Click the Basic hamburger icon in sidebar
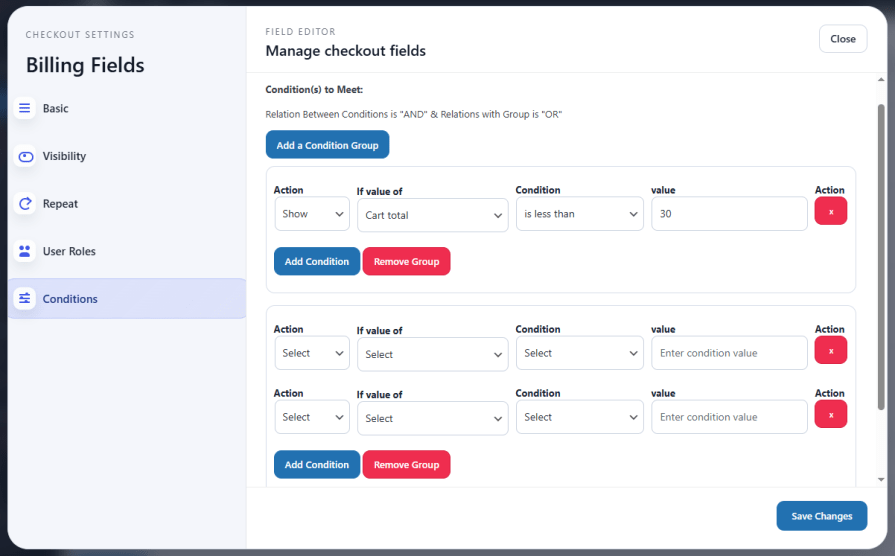 (25, 108)
